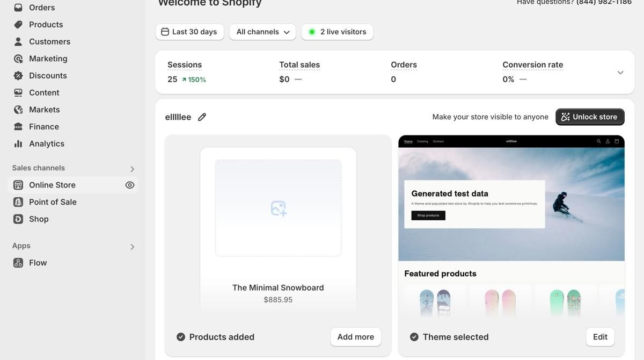This screenshot has width=644, height=360.
Task: Expand the metrics panel chevron
Action: point(620,73)
